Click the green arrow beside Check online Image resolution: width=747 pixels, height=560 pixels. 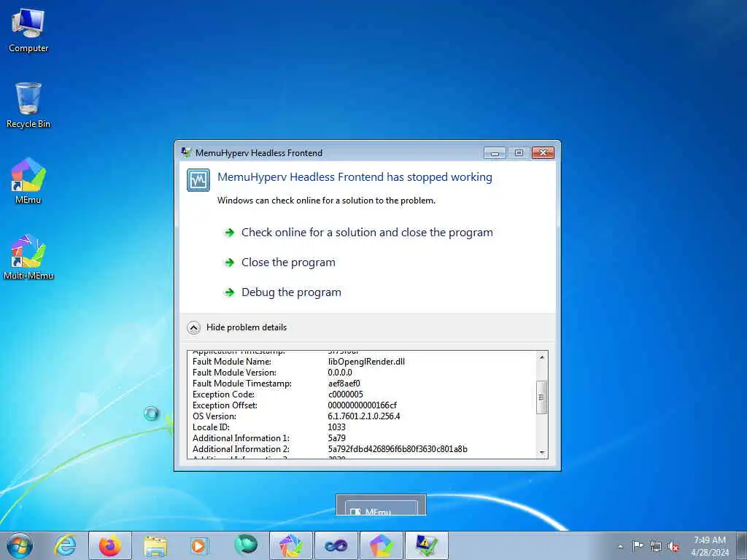pyautogui.click(x=230, y=233)
